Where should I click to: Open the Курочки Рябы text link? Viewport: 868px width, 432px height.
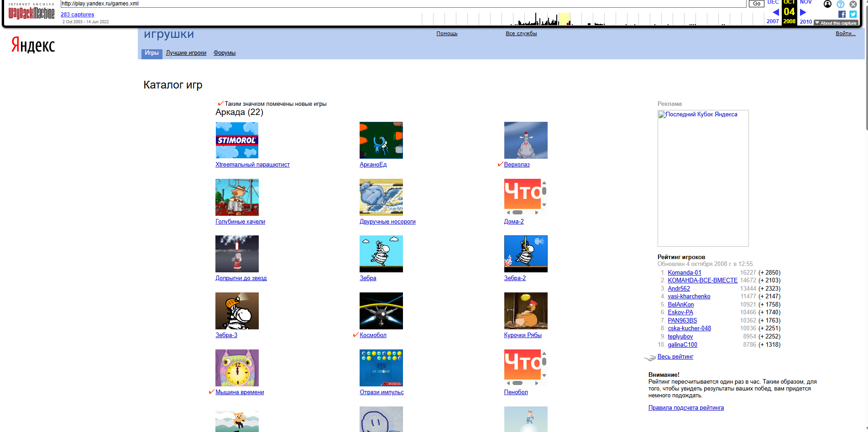tap(523, 335)
